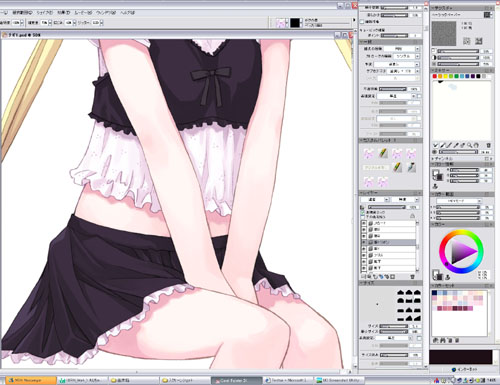500x385 pixels.
Task: Select the Zoom magnifier tool in Mixer
Action: [x=469, y=145]
